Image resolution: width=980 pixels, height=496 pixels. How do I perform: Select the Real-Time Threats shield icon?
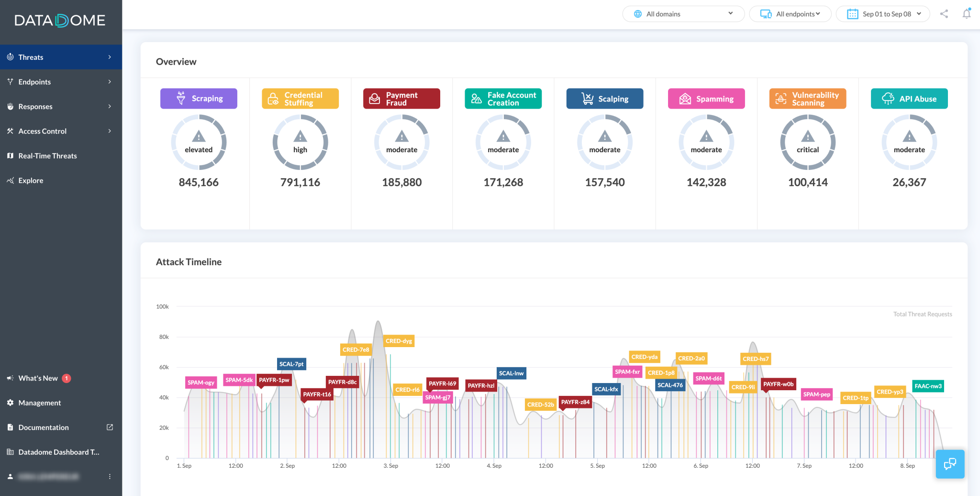(x=10, y=156)
